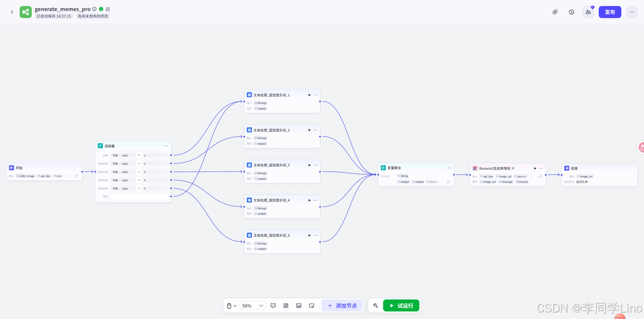Add a comment with the speech bubble icon
This screenshot has height=319, width=644.
273,305
